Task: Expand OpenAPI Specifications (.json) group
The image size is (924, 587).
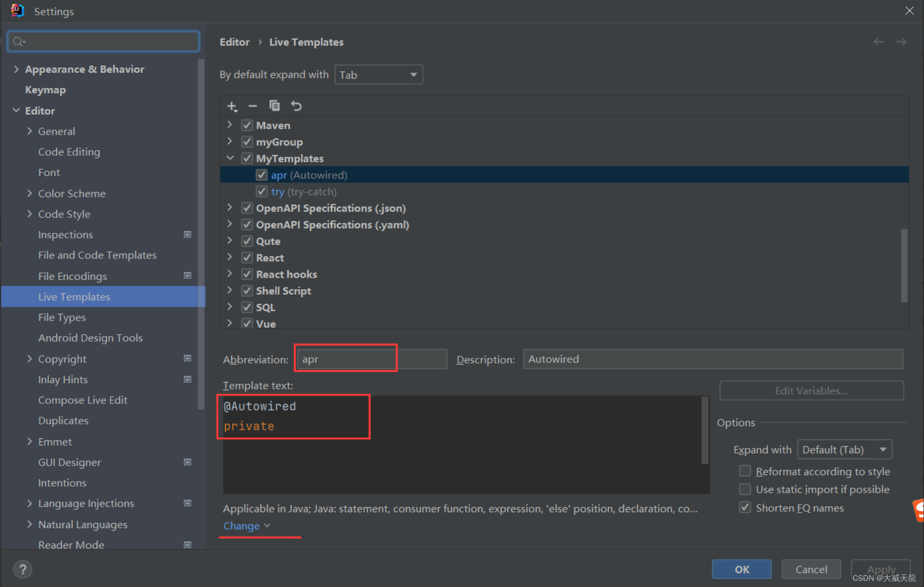Action: [230, 208]
